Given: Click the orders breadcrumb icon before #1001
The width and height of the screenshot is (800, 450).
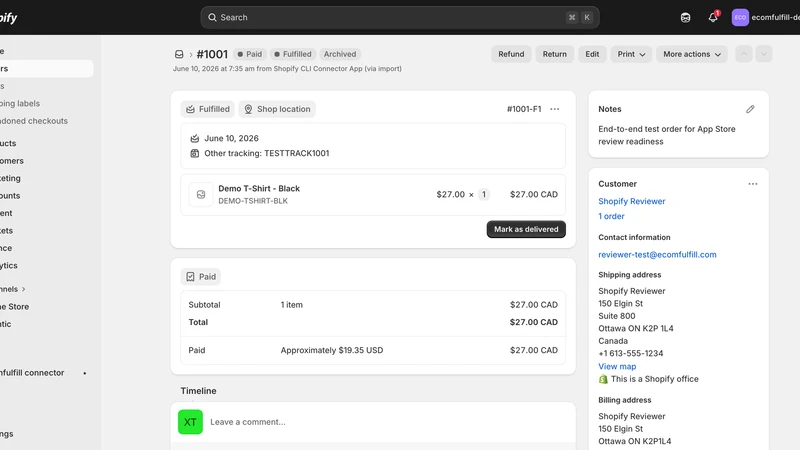Looking at the screenshot, I should (x=179, y=54).
